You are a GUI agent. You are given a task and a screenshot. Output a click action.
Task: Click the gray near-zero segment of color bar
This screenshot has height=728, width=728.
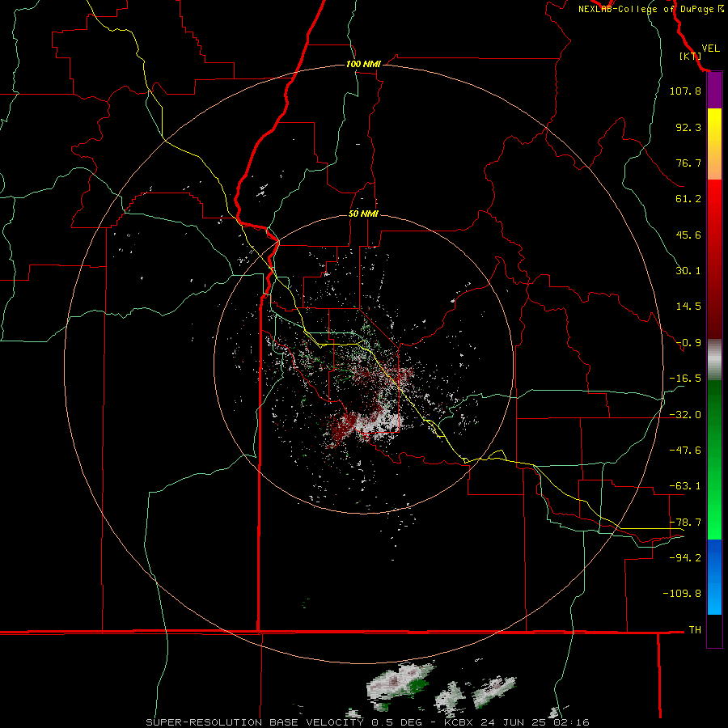(x=714, y=360)
